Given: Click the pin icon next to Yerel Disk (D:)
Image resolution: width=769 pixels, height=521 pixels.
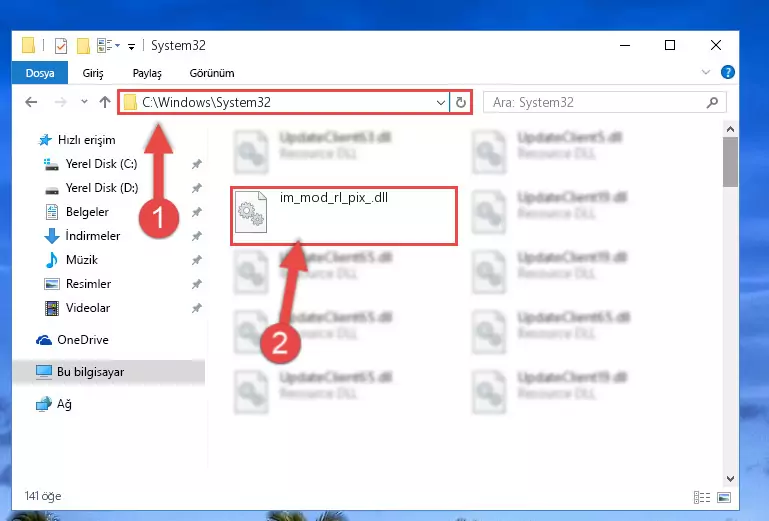Looking at the screenshot, I should (x=197, y=188).
